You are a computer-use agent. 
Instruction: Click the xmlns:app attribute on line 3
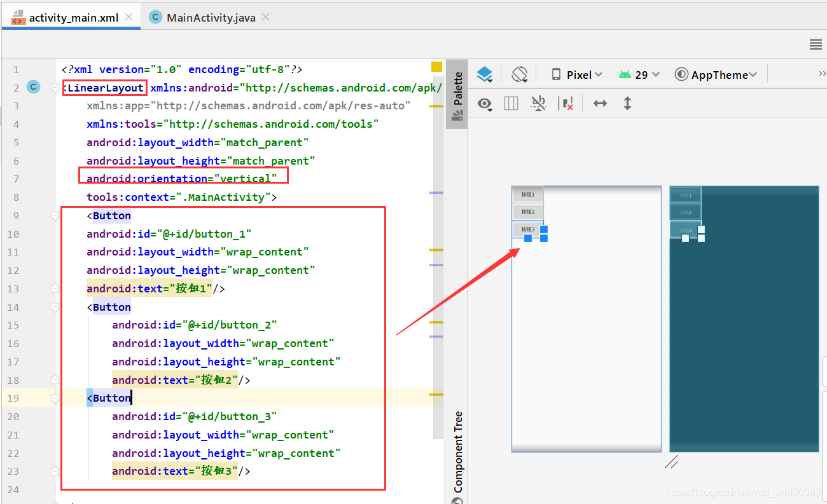tap(249, 106)
